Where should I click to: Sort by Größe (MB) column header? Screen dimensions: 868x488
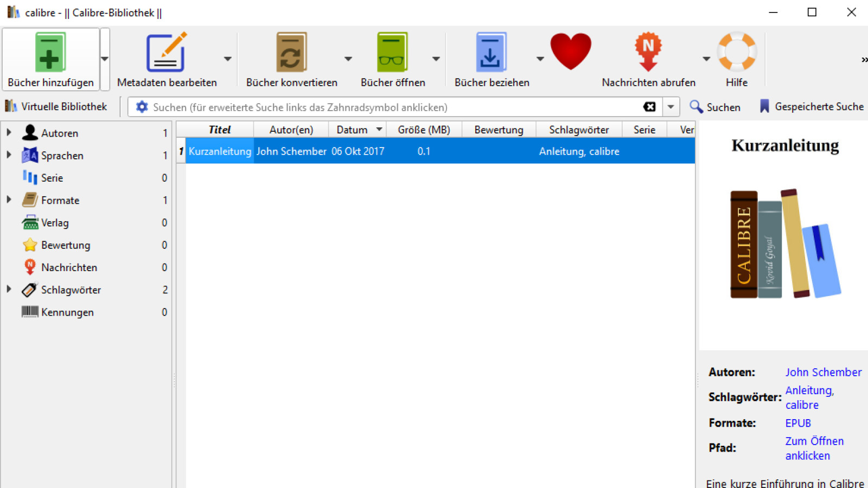click(424, 130)
